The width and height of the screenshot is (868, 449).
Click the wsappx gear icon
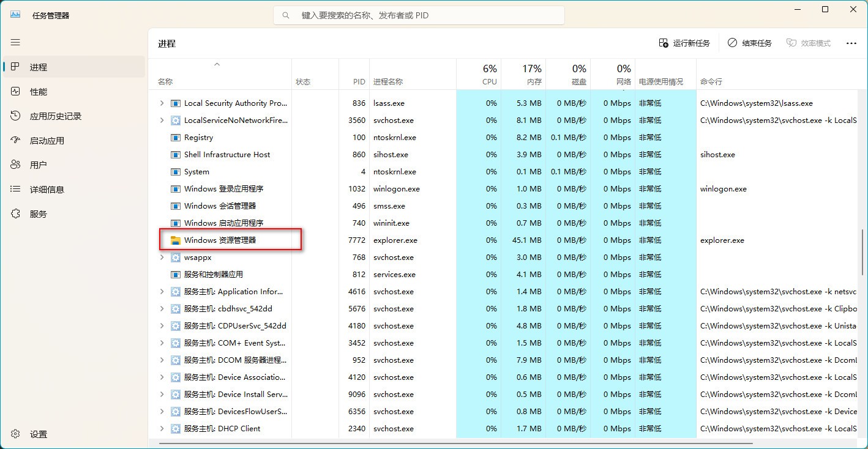(176, 258)
